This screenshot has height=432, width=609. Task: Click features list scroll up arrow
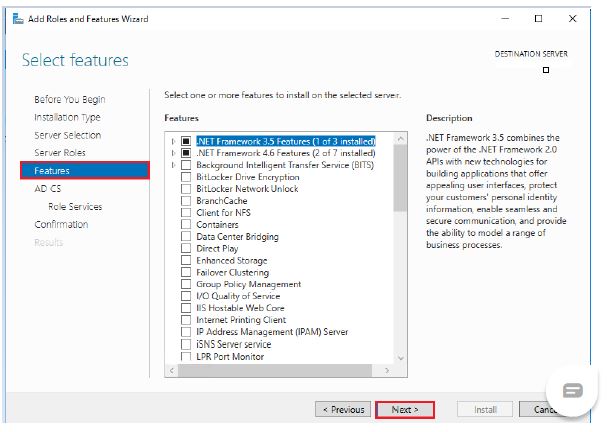point(400,139)
